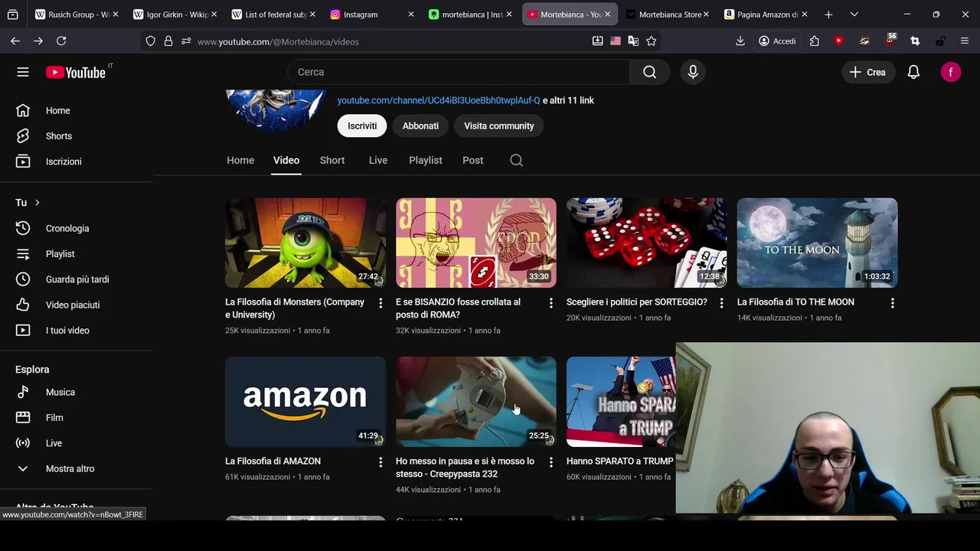Open title La Filosofia di TO THE MOON
Image resolution: width=980 pixels, height=551 pixels.
coord(795,302)
